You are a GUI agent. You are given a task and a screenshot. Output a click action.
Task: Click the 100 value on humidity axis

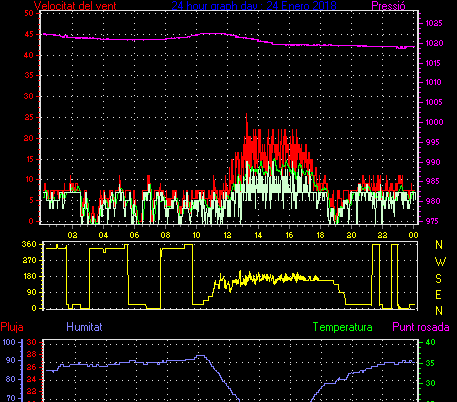(x=9, y=342)
